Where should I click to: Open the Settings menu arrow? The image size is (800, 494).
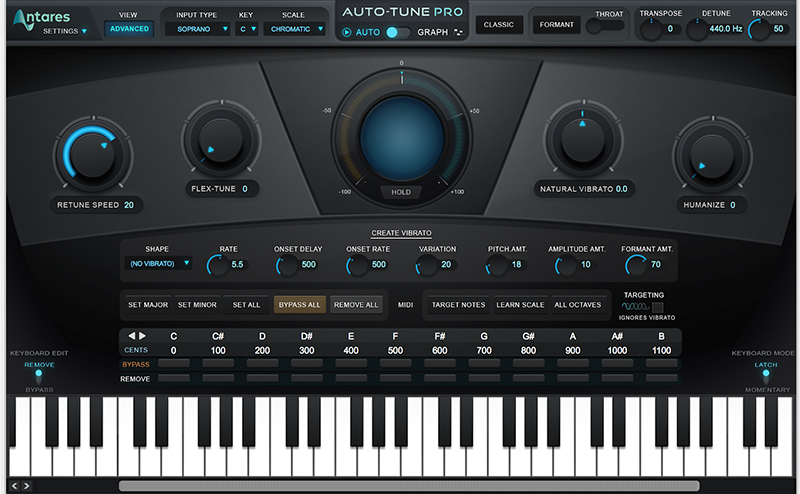[x=84, y=31]
